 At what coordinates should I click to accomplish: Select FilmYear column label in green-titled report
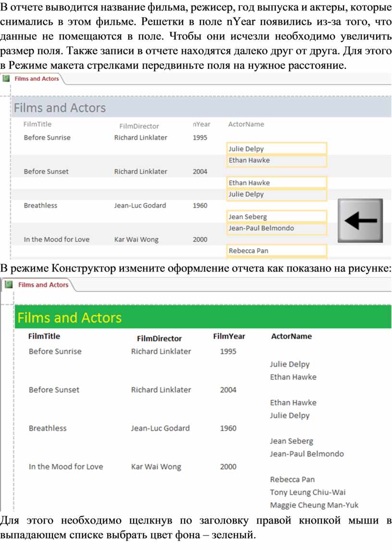coord(229,336)
